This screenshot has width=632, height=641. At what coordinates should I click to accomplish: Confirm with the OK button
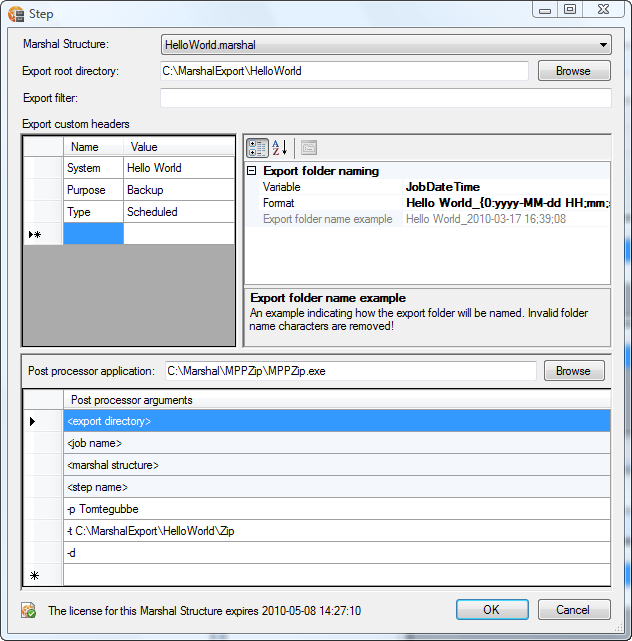(492, 610)
